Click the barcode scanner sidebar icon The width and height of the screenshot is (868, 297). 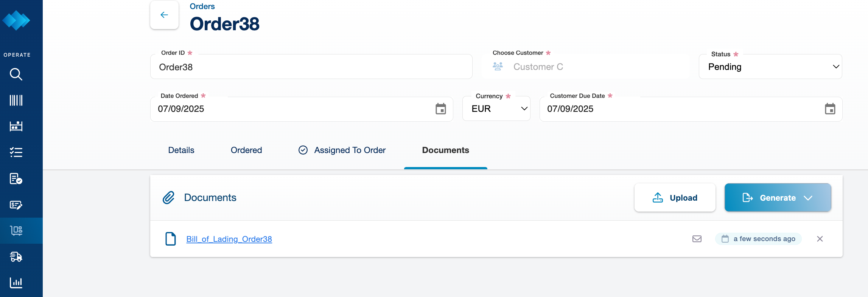click(x=16, y=100)
